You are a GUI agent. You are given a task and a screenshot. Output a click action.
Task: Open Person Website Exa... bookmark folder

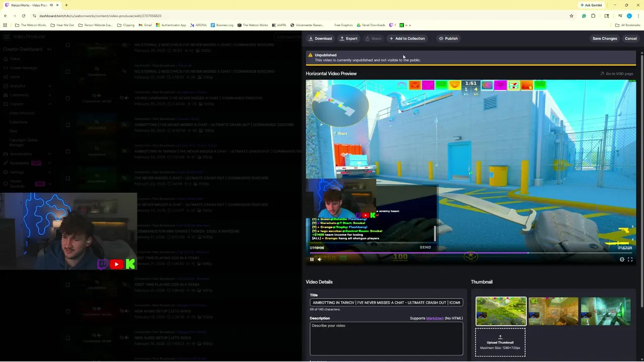(95, 25)
